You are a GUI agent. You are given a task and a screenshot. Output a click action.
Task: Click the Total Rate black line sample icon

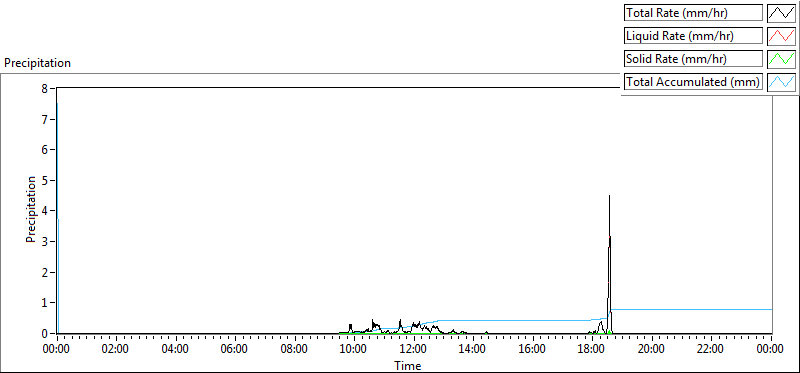[x=782, y=13]
